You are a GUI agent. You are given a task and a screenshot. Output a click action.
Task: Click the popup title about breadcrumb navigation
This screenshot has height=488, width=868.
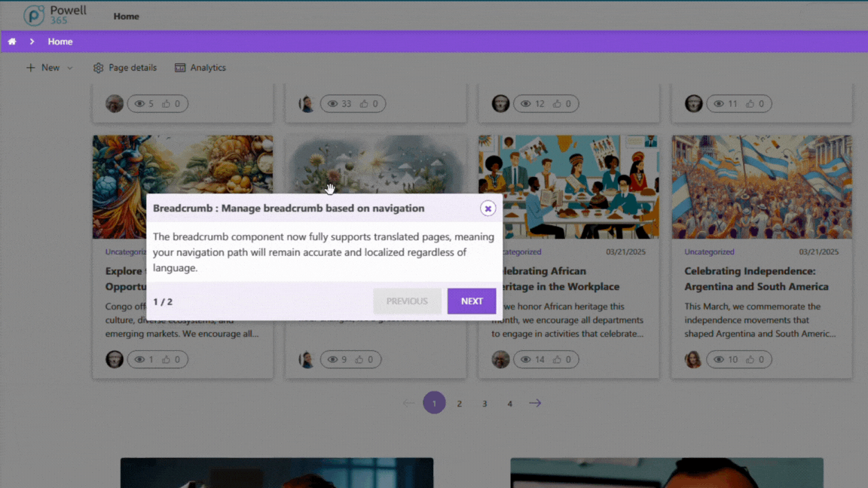pyautogui.click(x=289, y=208)
